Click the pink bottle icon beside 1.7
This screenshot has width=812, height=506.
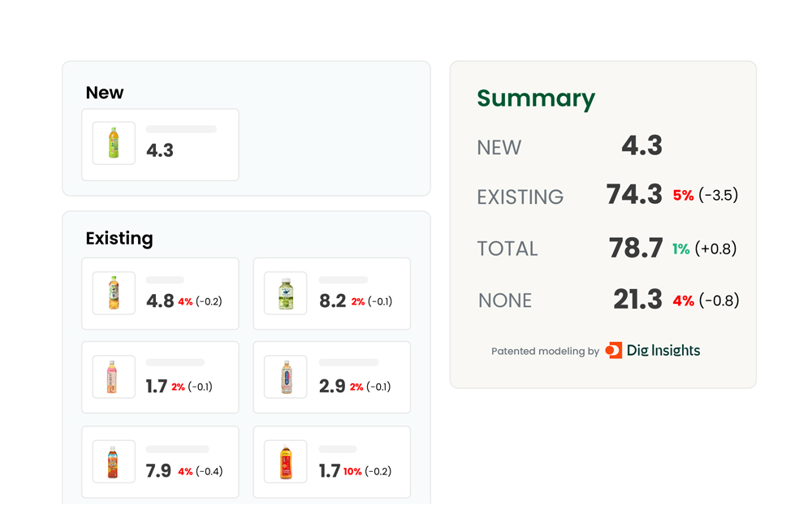pyautogui.click(x=114, y=378)
